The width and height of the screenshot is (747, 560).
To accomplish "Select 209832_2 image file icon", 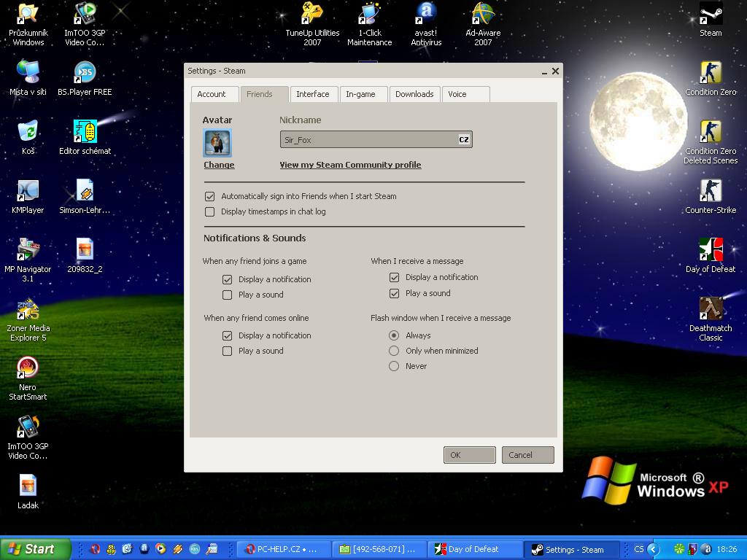I will point(85,256).
